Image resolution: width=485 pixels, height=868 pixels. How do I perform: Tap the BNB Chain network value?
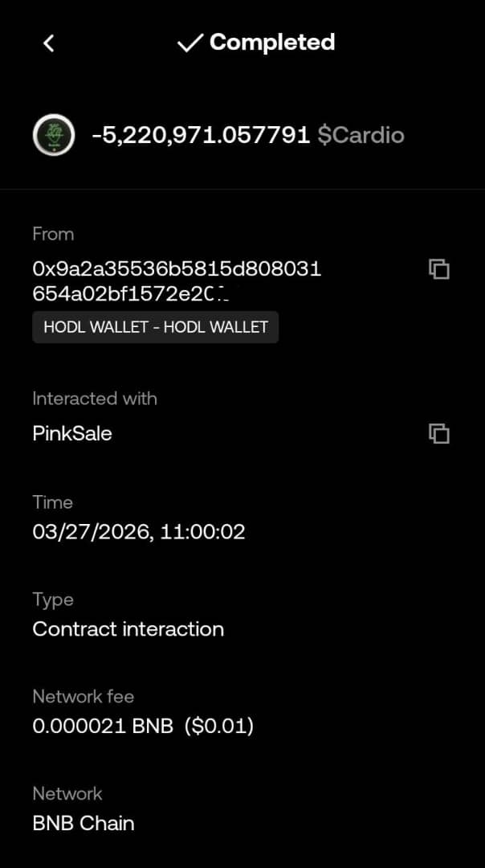tap(84, 823)
